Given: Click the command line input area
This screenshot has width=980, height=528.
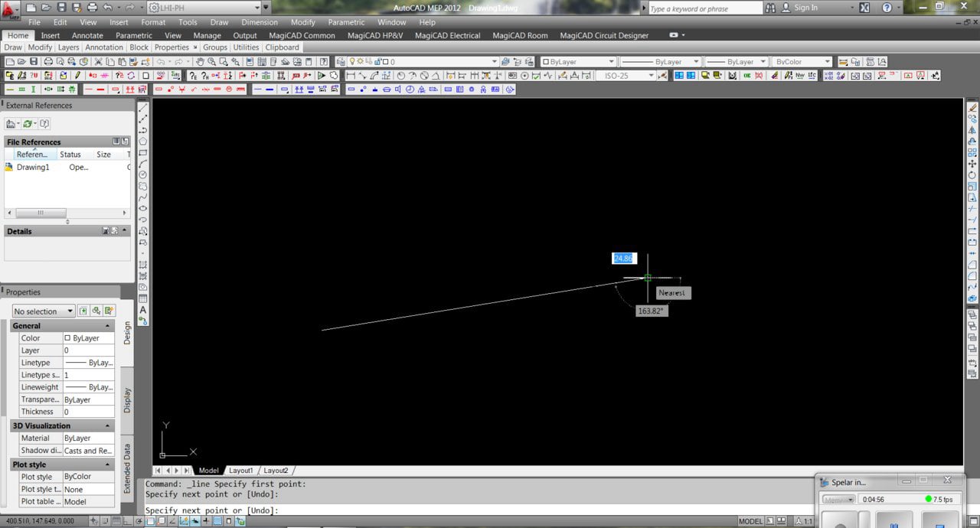Looking at the screenshot, I should click(479, 510).
